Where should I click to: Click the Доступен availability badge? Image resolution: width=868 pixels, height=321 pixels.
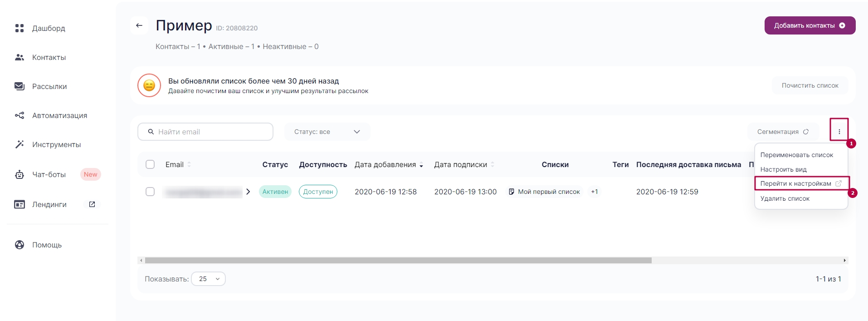(318, 192)
